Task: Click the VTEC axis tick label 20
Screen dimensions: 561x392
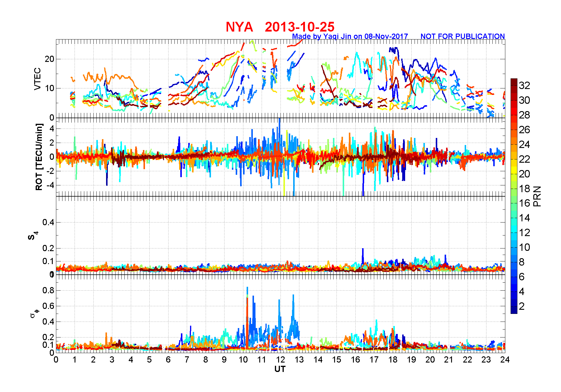Action: (x=49, y=59)
